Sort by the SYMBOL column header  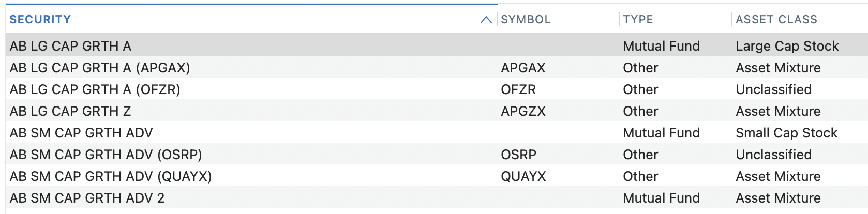pyautogui.click(x=526, y=20)
